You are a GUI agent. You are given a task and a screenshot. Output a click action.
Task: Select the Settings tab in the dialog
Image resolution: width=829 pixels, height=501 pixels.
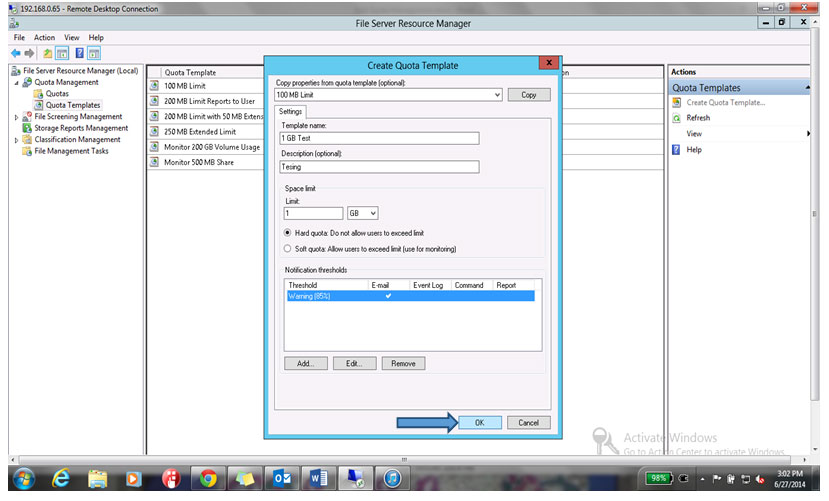(x=290, y=112)
